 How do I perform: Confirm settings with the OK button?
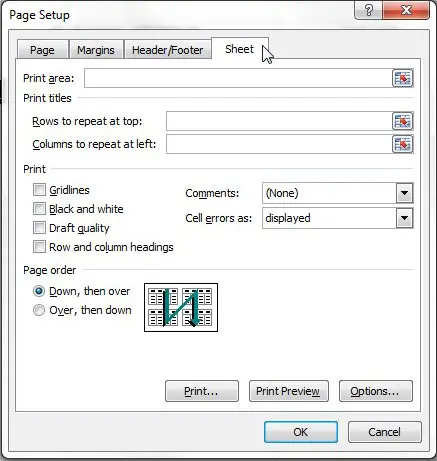301,432
